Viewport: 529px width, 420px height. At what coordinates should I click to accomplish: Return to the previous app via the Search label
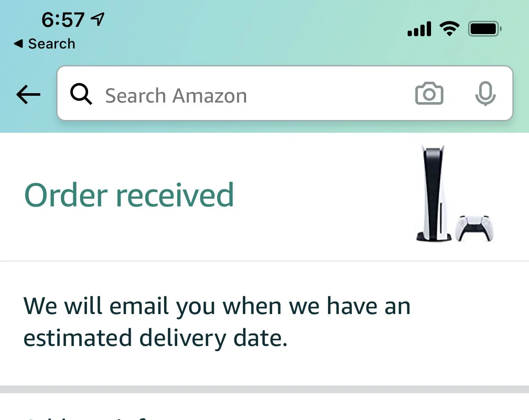52,43
